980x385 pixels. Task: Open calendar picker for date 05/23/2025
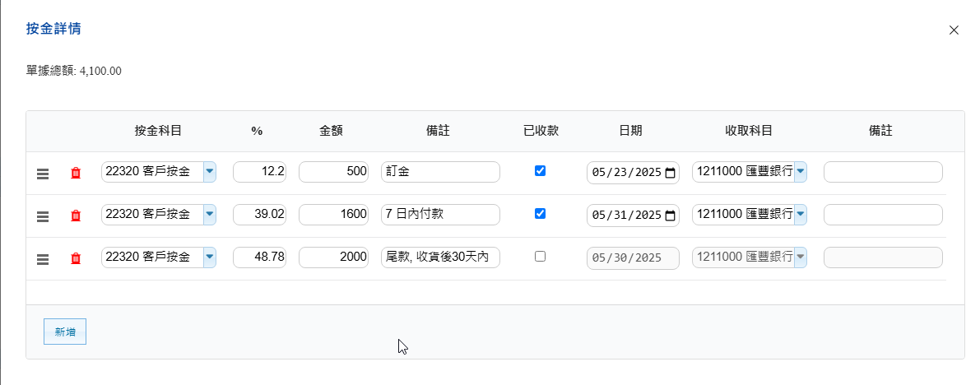(670, 173)
